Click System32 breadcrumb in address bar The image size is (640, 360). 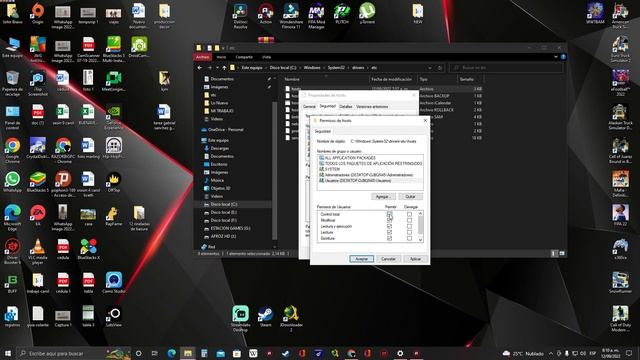336,68
